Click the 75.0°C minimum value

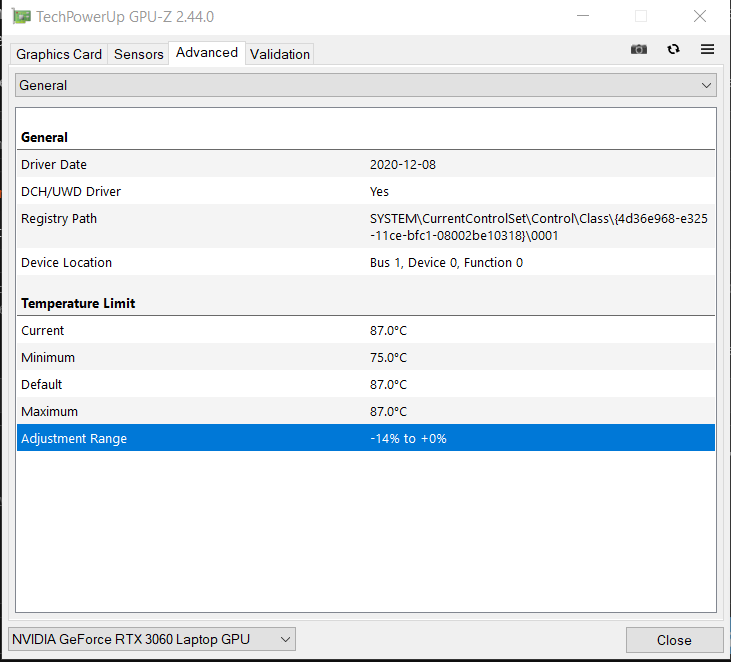388,358
